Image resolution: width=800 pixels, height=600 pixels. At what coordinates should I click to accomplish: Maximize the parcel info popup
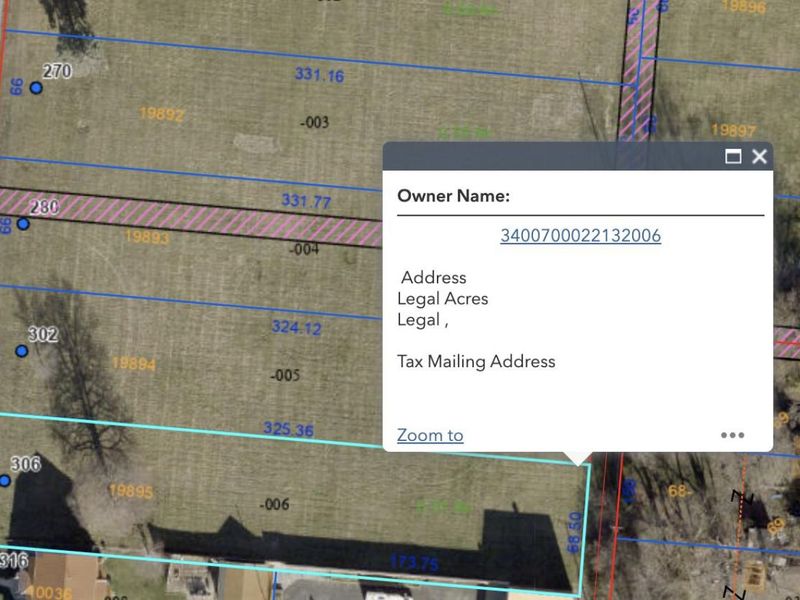point(733,156)
